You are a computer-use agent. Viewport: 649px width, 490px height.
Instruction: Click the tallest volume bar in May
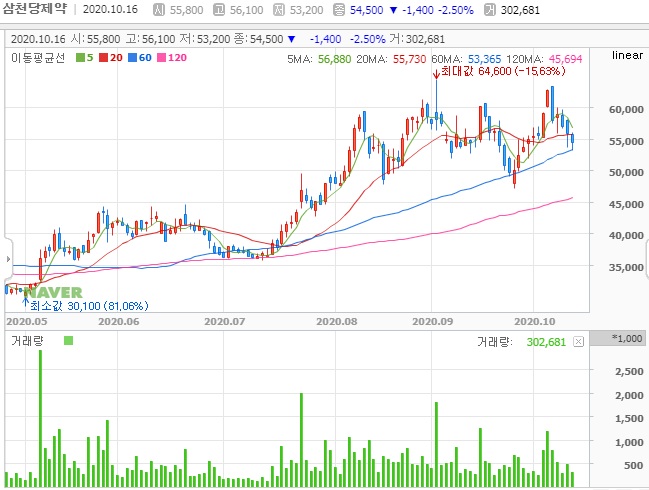(40, 418)
